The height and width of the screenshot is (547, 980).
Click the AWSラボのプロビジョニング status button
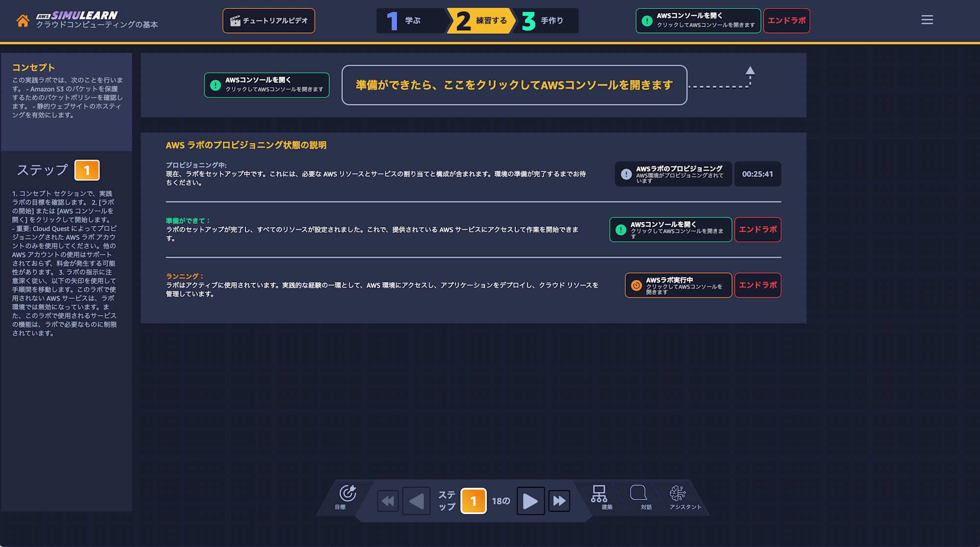click(673, 174)
